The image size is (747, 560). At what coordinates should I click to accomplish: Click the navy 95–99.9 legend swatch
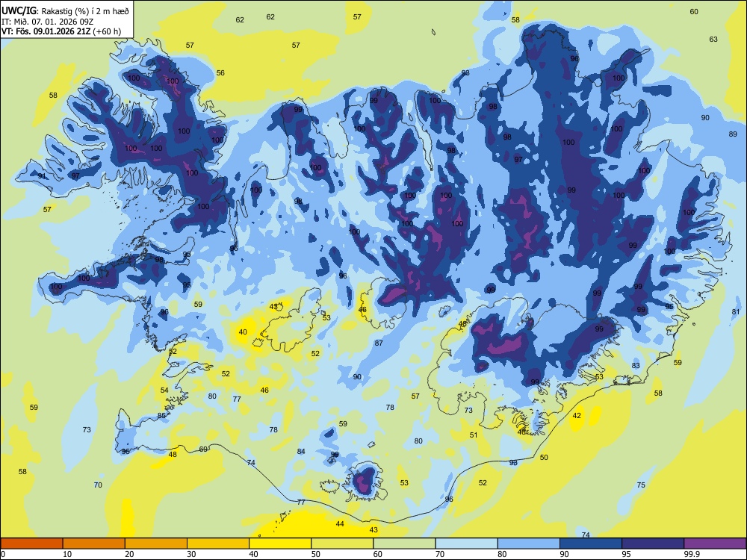click(653, 544)
